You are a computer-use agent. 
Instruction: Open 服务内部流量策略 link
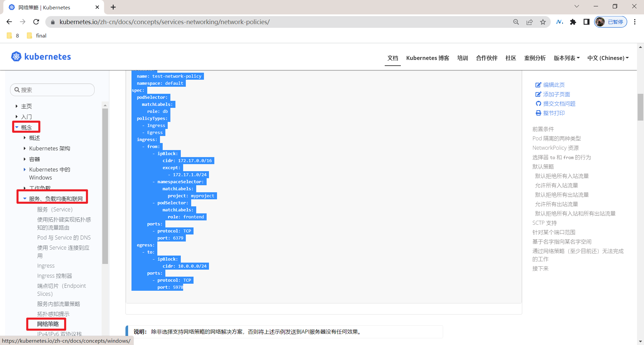pos(58,304)
